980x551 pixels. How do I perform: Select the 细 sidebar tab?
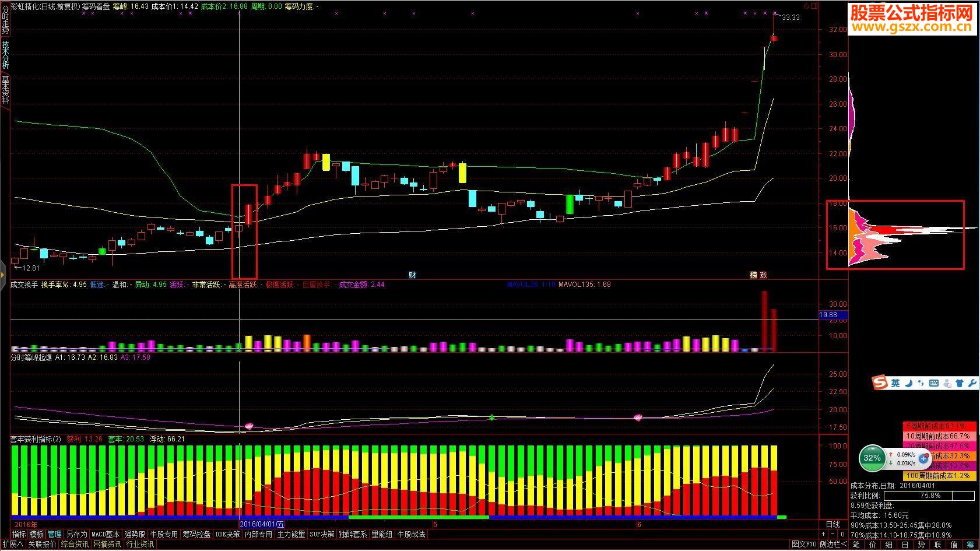click(x=888, y=545)
